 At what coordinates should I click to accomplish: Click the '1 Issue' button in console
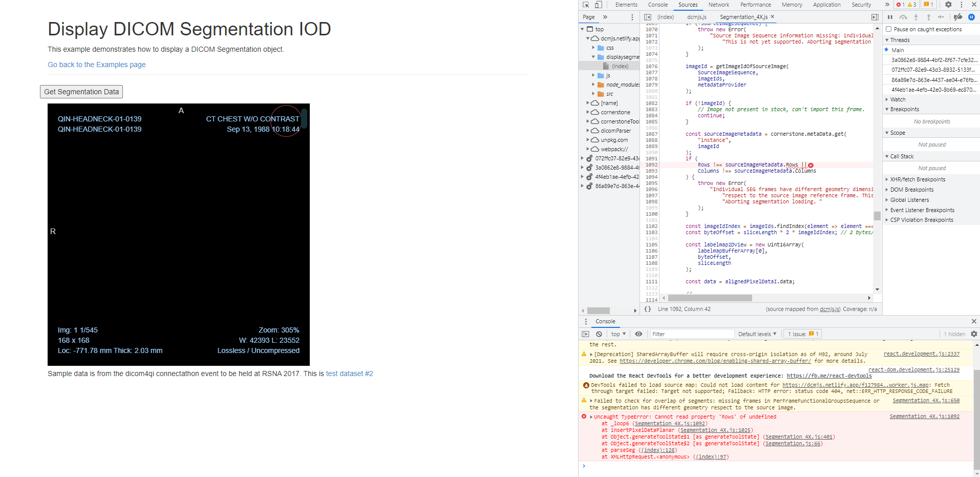click(x=803, y=334)
